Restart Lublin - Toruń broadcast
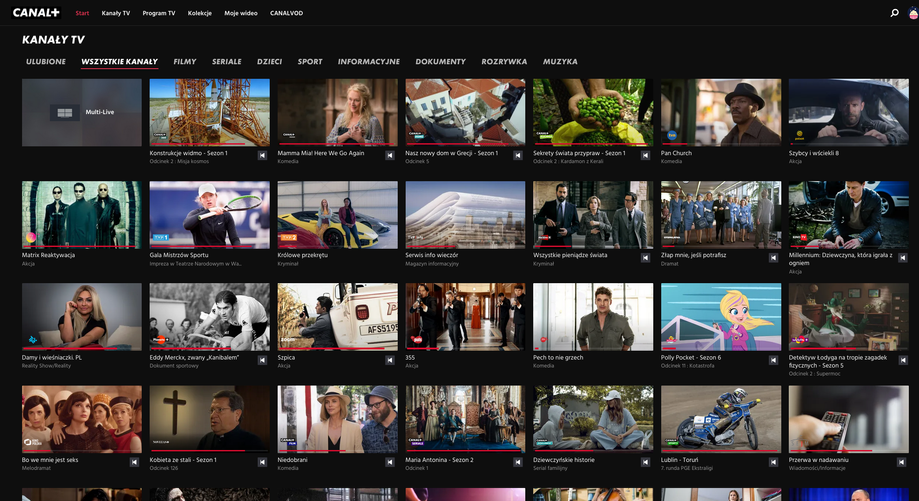Image resolution: width=919 pixels, height=501 pixels. tap(774, 461)
